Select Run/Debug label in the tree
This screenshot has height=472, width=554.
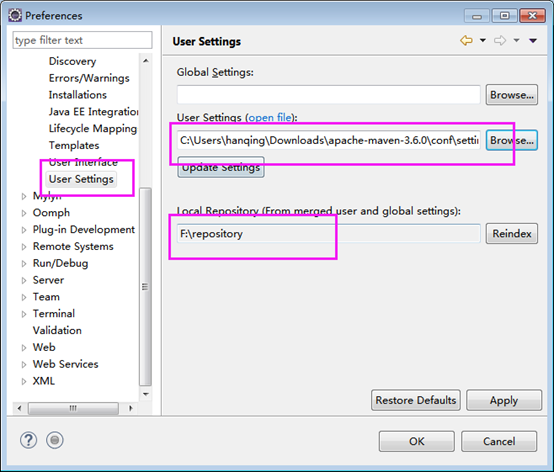(60, 263)
